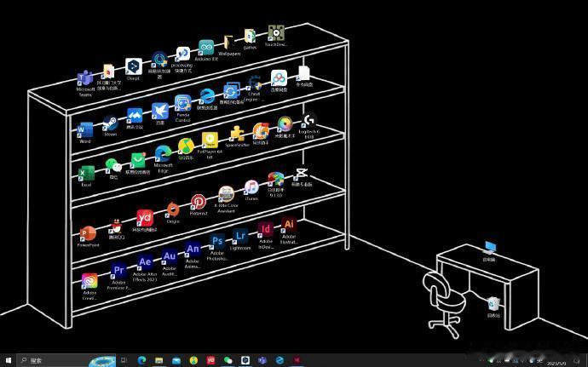The height and width of the screenshot is (367, 588).
Task: Open File Explorer on the taskbar
Action: [x=159, y=361]
